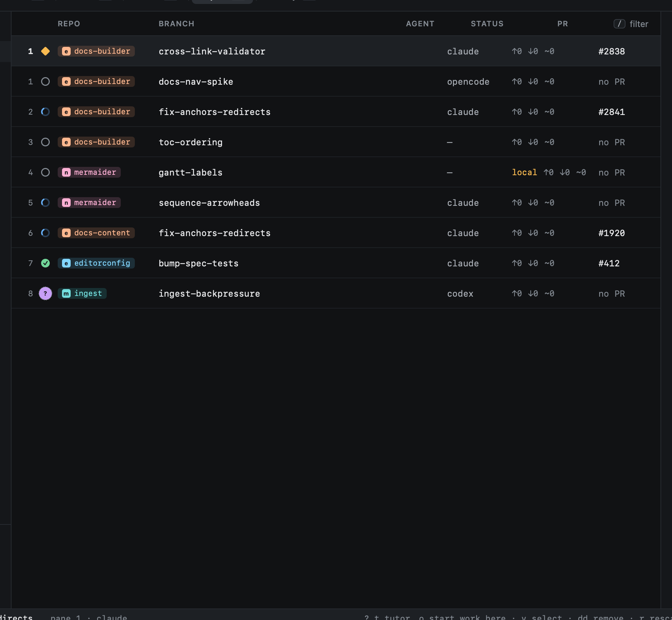Select the bump-spec-tests branch name

pyautogui.click(x=199, y=263)
